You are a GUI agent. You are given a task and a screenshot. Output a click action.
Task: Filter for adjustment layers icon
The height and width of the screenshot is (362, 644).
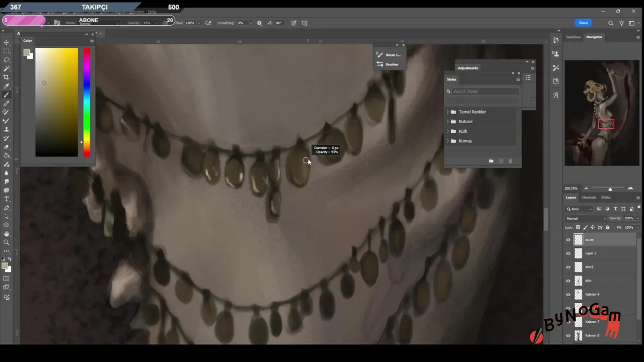point(607,209)
